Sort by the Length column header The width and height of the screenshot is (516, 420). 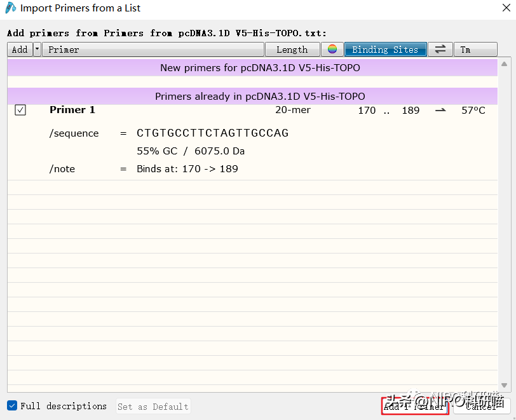pos(292,50)
